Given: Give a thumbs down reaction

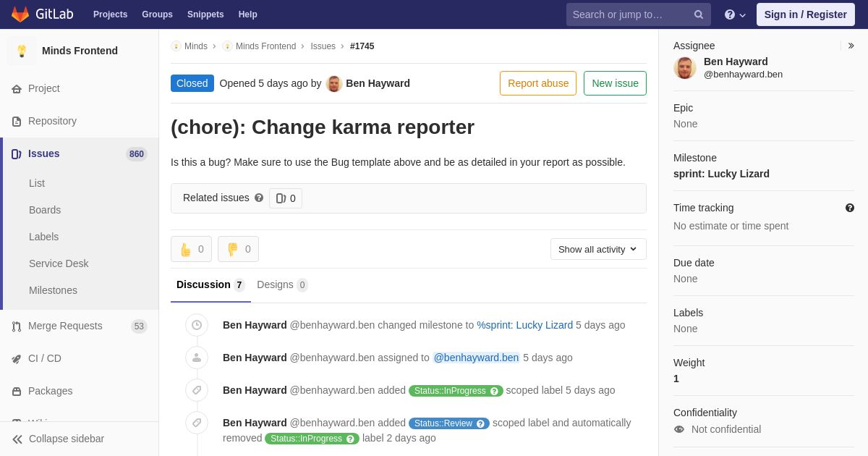Looking at the screenshot, I should [x=238, y=249].
